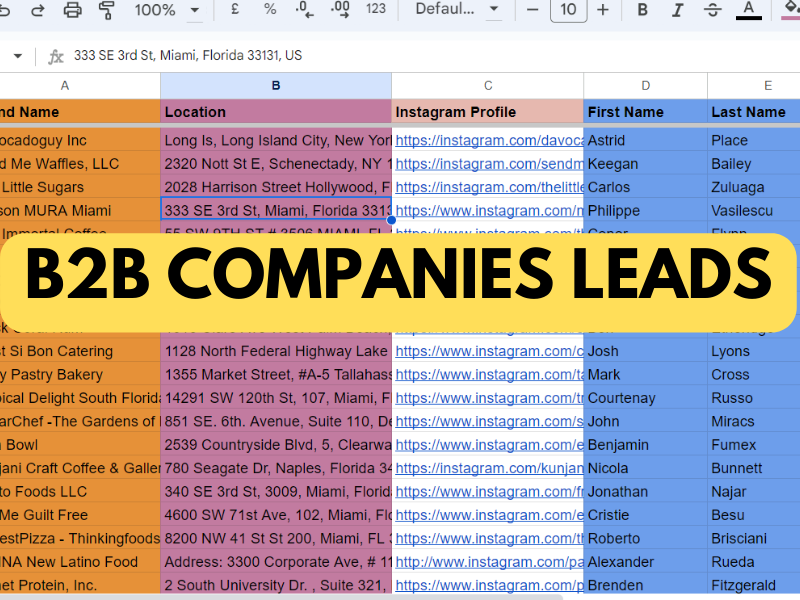Open the 123 more formats menu
Viewport: 800px width, 600px height.
[x=376, y=10]
